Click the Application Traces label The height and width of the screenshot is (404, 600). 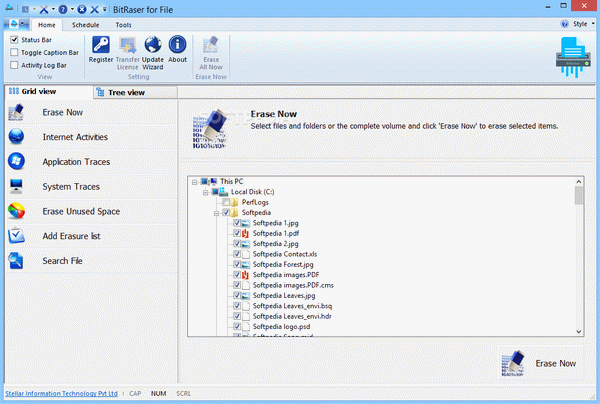pos(76,162)
